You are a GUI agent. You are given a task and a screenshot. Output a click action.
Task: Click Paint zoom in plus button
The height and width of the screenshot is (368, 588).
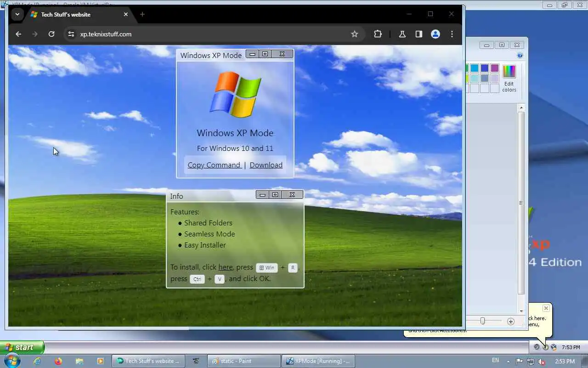[510, 321]
